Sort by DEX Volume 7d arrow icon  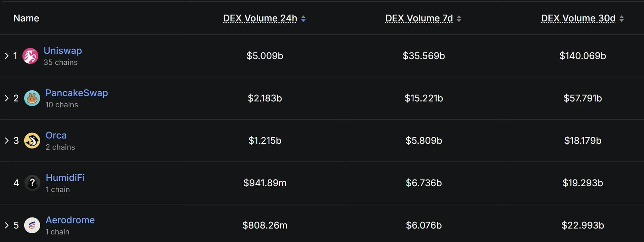click(459, 19)
